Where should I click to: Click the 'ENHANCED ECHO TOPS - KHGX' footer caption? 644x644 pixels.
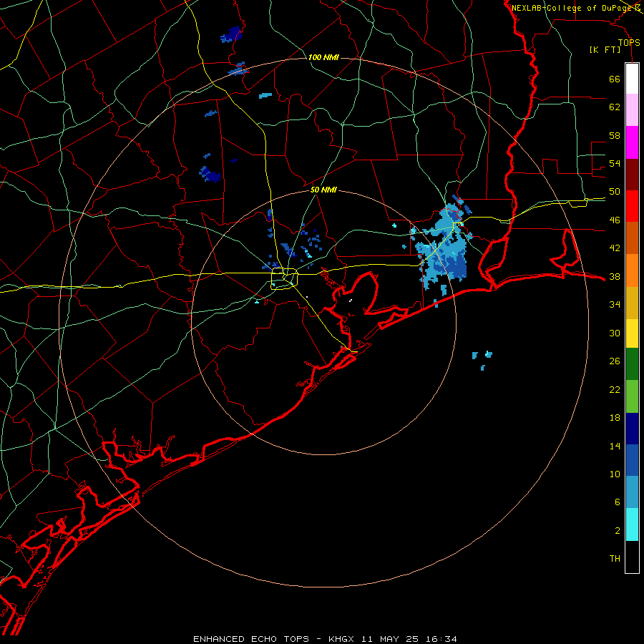(x=273, y=639)
